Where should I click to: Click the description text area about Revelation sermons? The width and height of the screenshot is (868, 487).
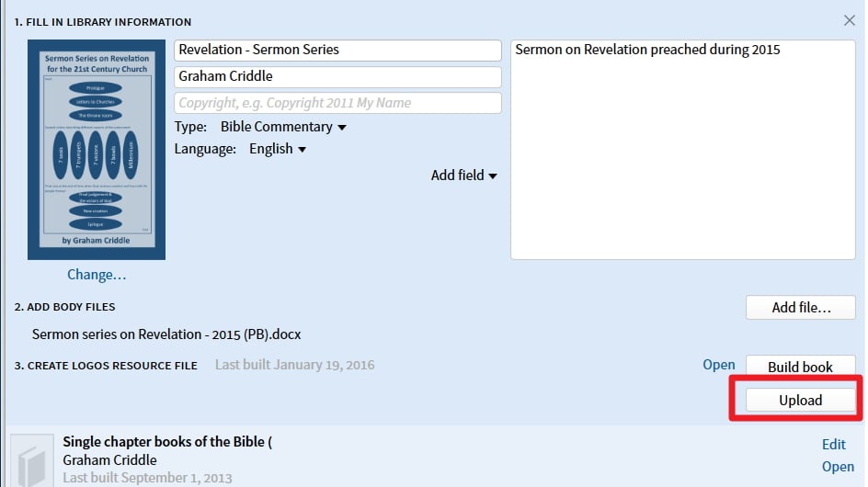click(x=683, y=150)
